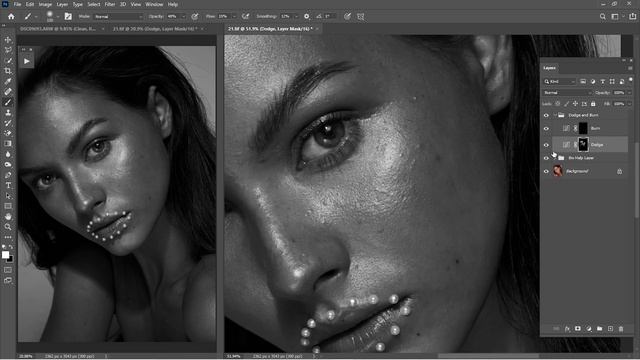This screenshot has height=360, width=640.
Task: Select the Hand tool
Action: [x=8, y=217]
